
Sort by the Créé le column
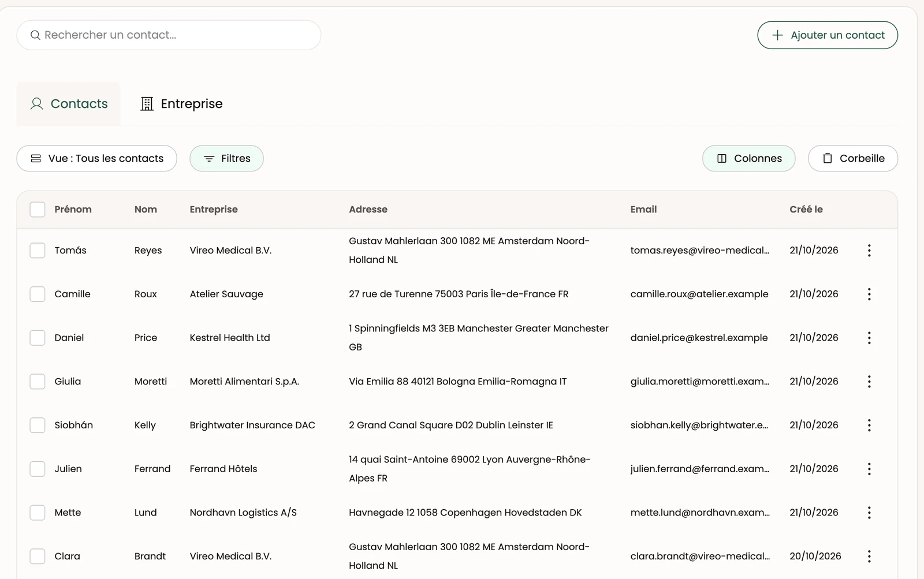point(806,209)
